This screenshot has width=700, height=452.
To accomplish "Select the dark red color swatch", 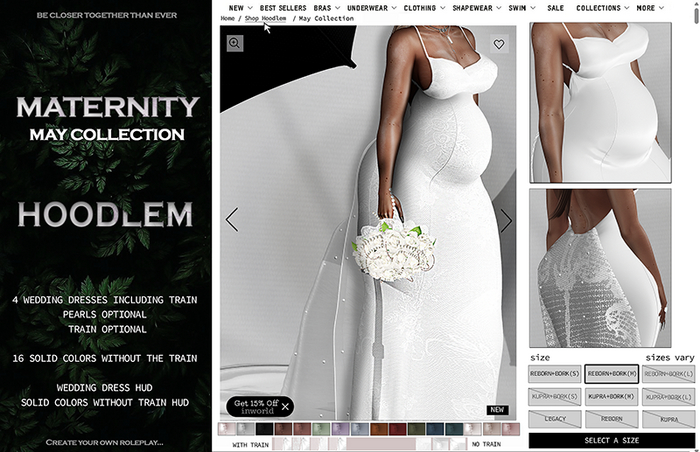I will tap(397, 429).
